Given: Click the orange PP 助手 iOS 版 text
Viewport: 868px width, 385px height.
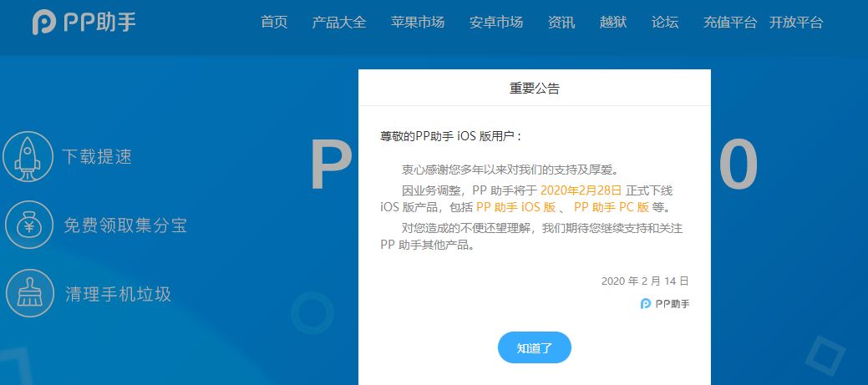Looking at the screenshot, I should click(516, 207).
